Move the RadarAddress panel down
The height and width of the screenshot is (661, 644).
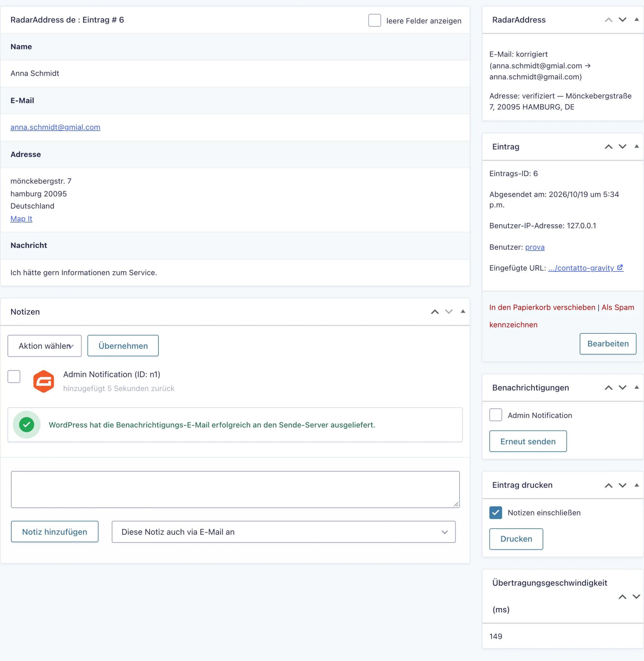(x=622, y=20)
